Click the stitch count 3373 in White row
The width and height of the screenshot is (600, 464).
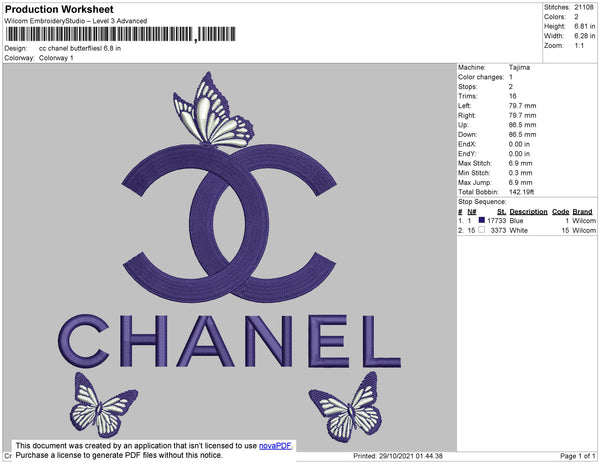click(x=498, y=230)
